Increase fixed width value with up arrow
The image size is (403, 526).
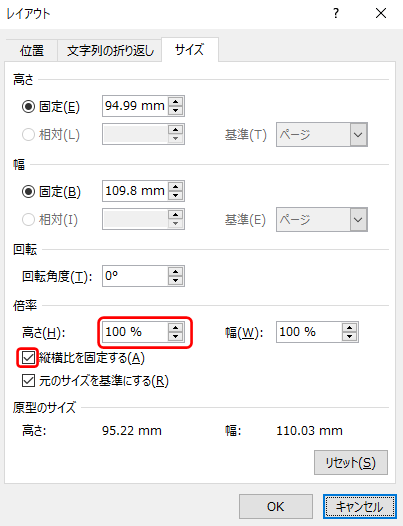[175, 186]
